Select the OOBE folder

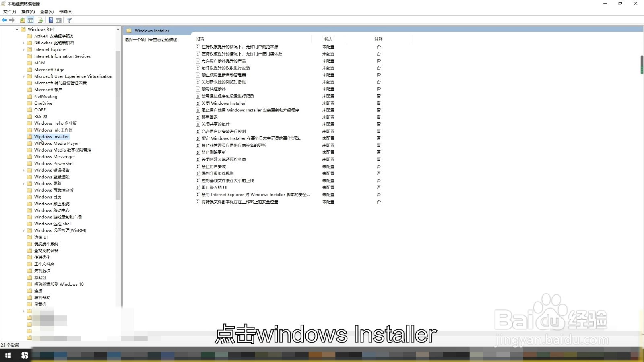40,110
